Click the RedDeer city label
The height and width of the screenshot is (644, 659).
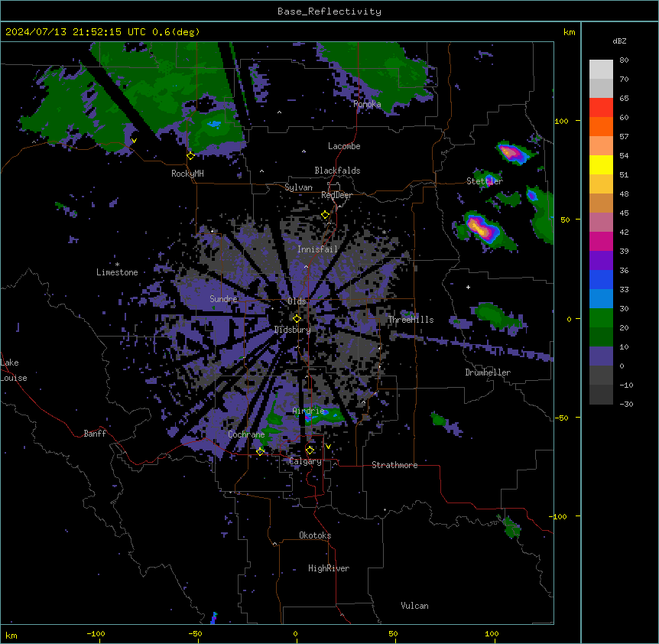[337, 195]
